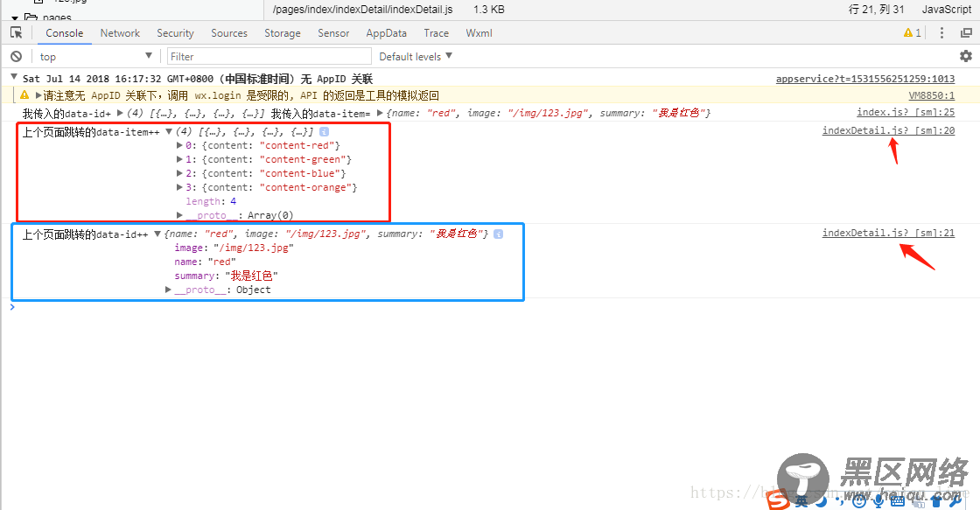Open the Trace tab
The image size is (980, 510).
pyautogui.click(x=437, y=33)
